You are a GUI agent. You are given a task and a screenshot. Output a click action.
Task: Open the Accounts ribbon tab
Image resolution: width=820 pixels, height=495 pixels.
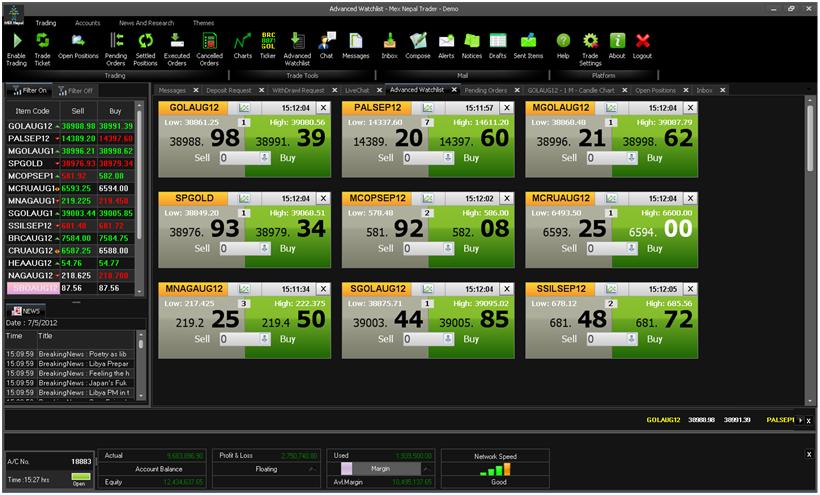(88, 22)
